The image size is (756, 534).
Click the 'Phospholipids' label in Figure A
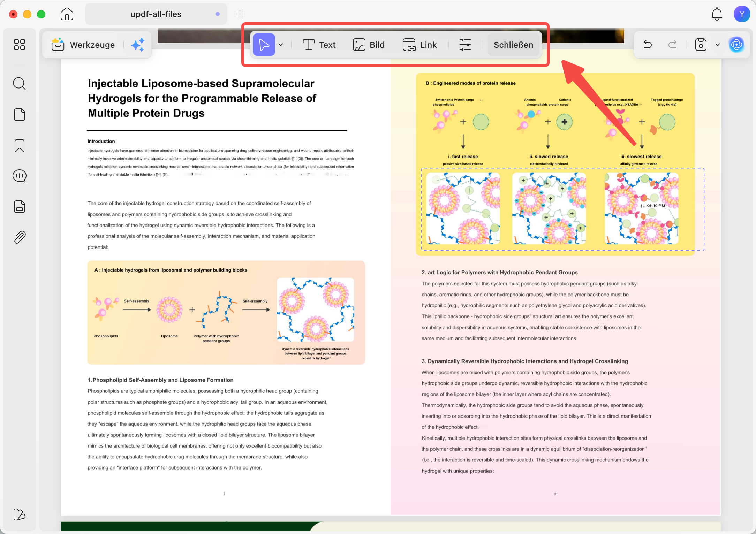[x=106, y=336]
